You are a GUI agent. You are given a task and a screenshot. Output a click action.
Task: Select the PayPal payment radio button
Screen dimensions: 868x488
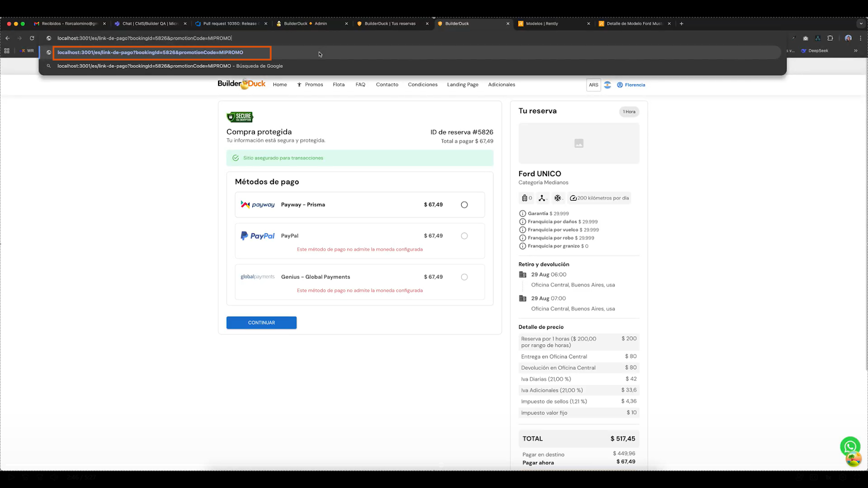pyautogui.click(x=464, y=236)
